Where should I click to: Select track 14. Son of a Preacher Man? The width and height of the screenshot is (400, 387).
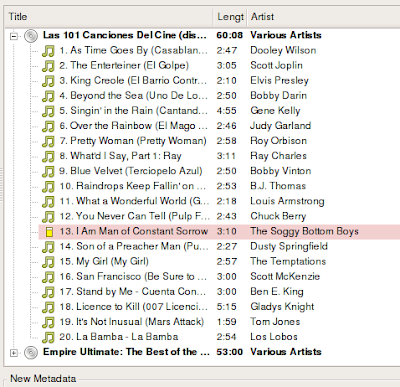tap(134, 246)
